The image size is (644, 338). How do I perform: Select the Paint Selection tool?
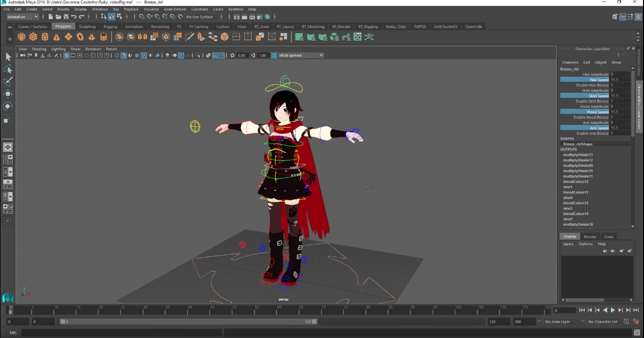click(8, 81)
